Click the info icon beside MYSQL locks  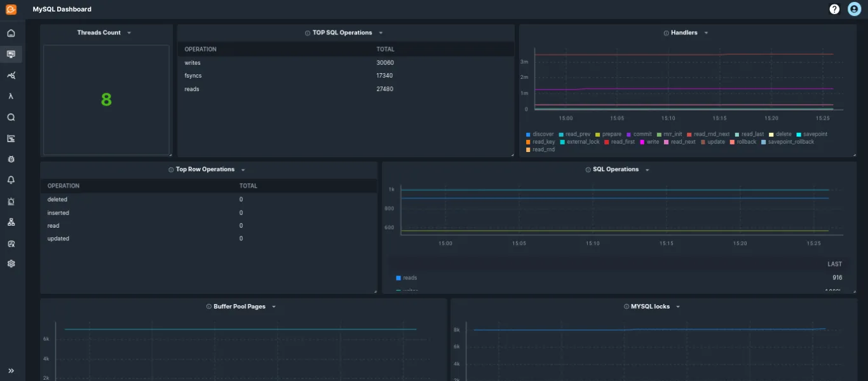click(626, 307)
